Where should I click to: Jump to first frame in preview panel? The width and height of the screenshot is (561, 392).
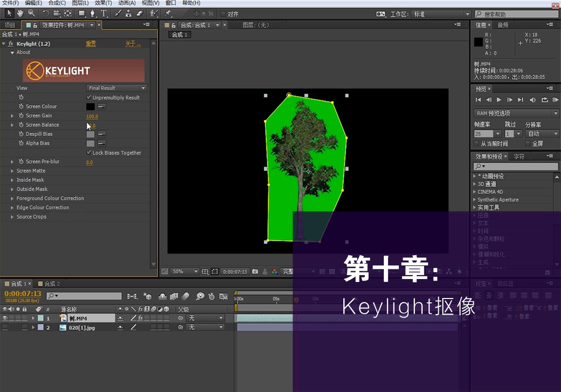pyautogui.click(x=478, y=100)
